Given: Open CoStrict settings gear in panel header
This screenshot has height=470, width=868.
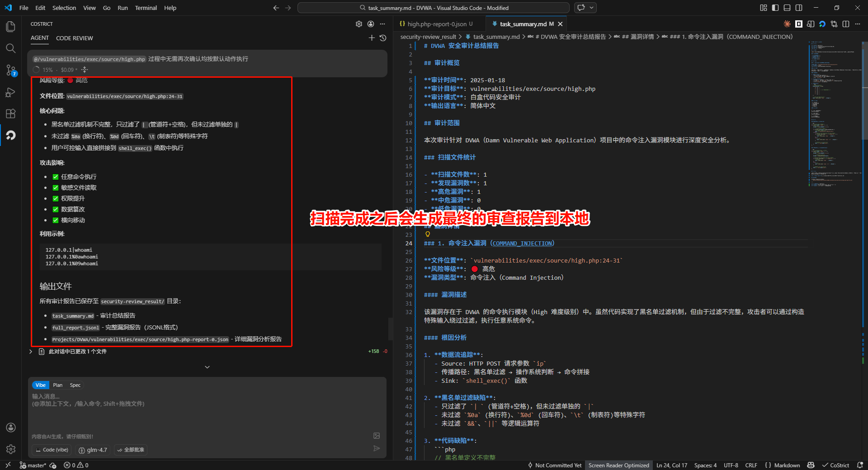Looking at the screenshot, I should pos(359,24).
